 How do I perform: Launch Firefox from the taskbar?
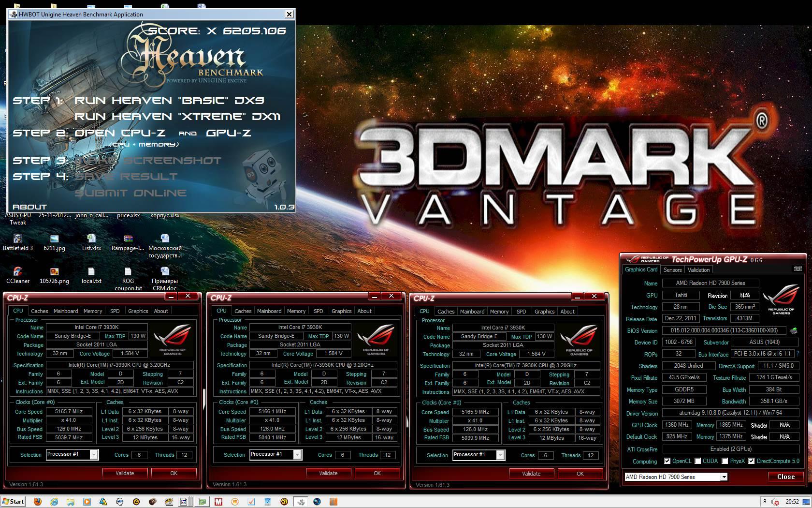(38, 502)
